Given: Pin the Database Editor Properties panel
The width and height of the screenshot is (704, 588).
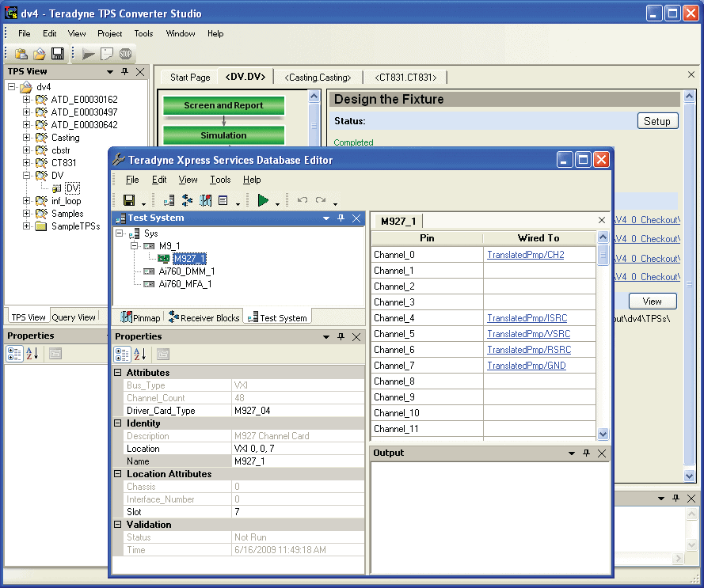Looking at the screenshot, I should coord(341,336).
